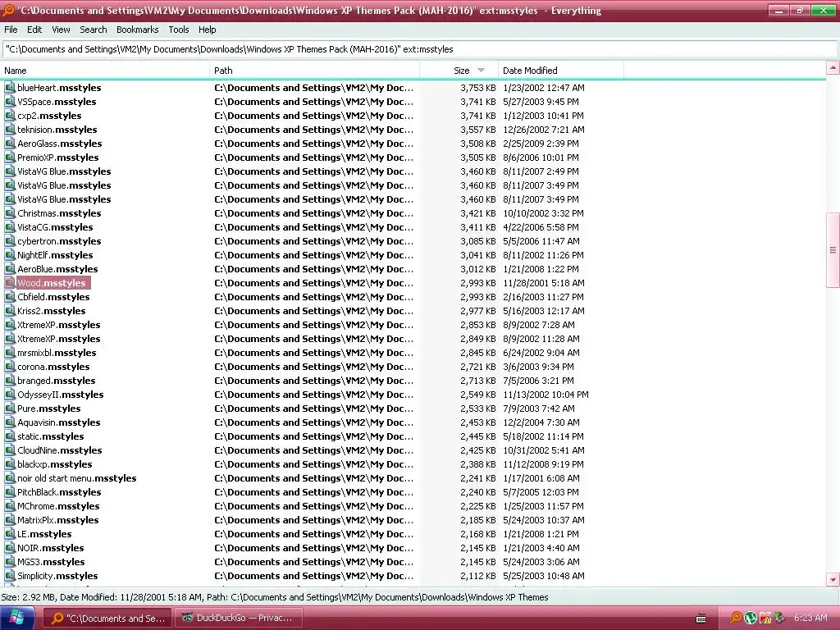
Task: Click the corona.msstyles file icon
Action: (x=10, y=366)
